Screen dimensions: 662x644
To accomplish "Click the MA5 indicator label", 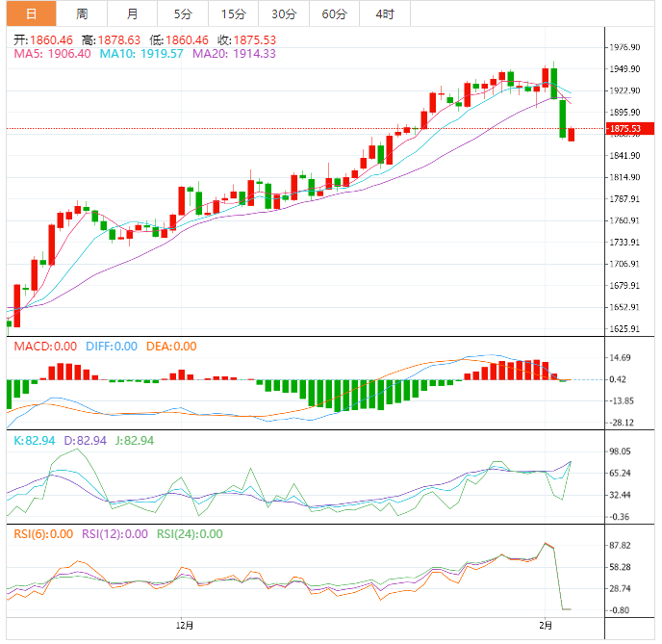I will pos(51,54).
